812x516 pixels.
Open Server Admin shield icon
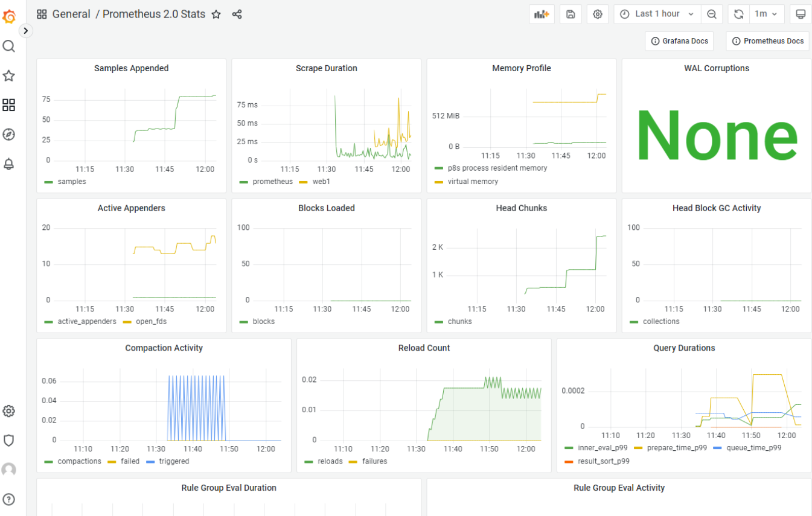point(9,441)
